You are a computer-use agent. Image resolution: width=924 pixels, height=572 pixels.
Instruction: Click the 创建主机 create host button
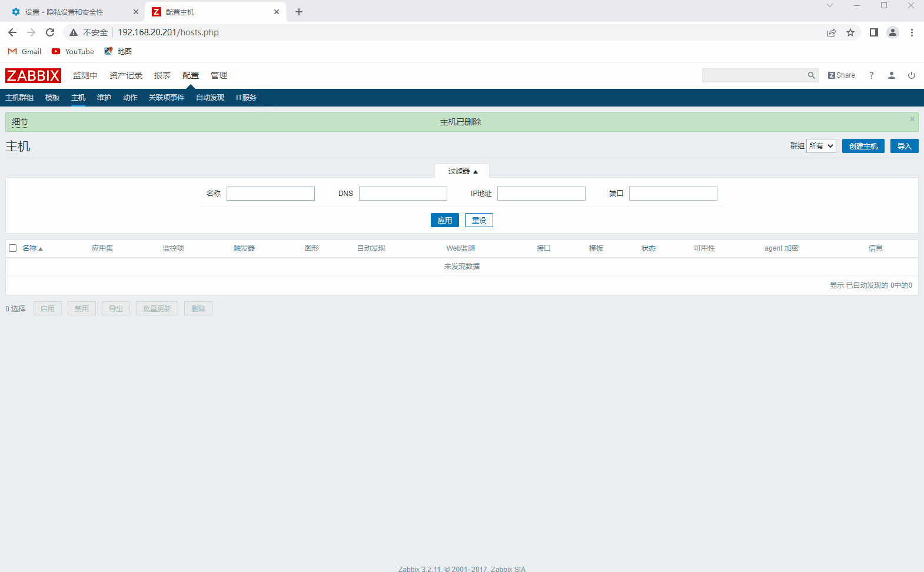[x=863, y=146]
